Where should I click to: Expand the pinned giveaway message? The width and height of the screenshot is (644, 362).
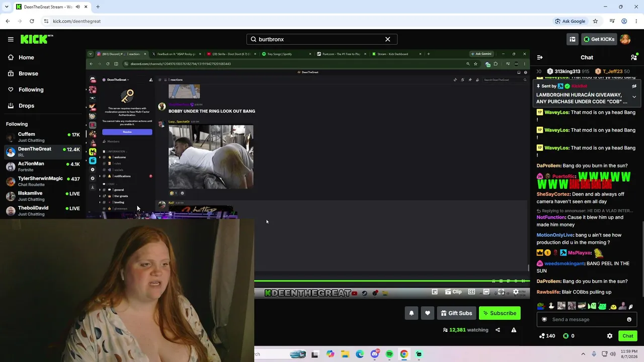(x=634, y=97)
